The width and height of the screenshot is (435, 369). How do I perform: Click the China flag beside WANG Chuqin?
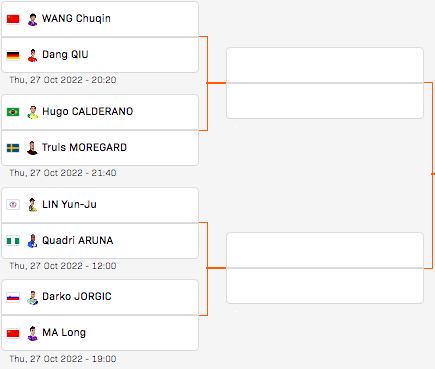13,19
